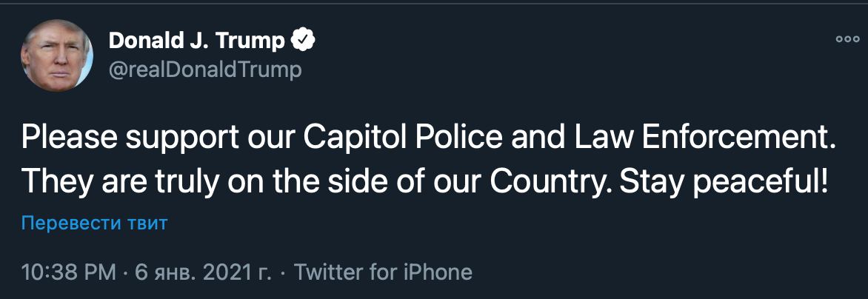Viewport: 868px width, 299px height.
Task: Click the 10:38 PM timestamp
Action: [x=69, y=272]
